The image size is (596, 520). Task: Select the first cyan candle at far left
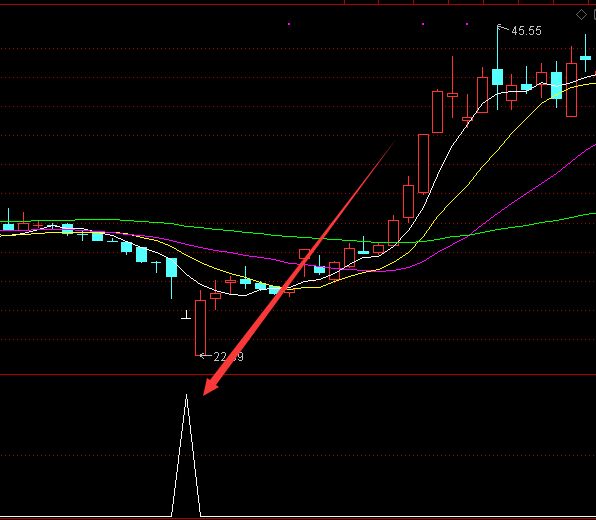coord(8,227)
